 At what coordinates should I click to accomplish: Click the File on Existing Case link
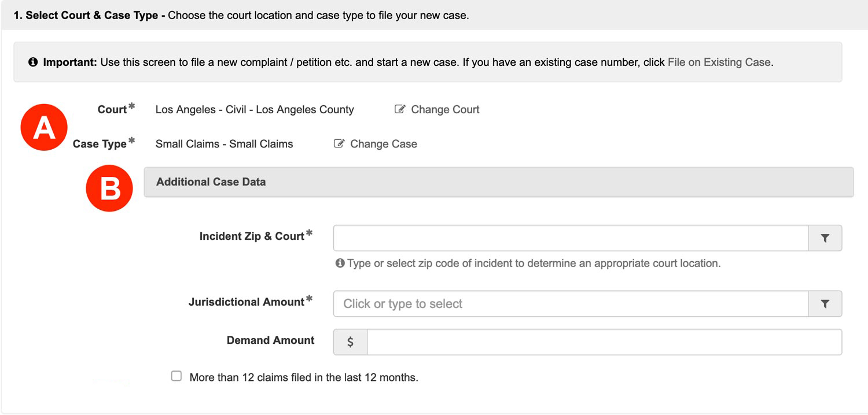718,62
